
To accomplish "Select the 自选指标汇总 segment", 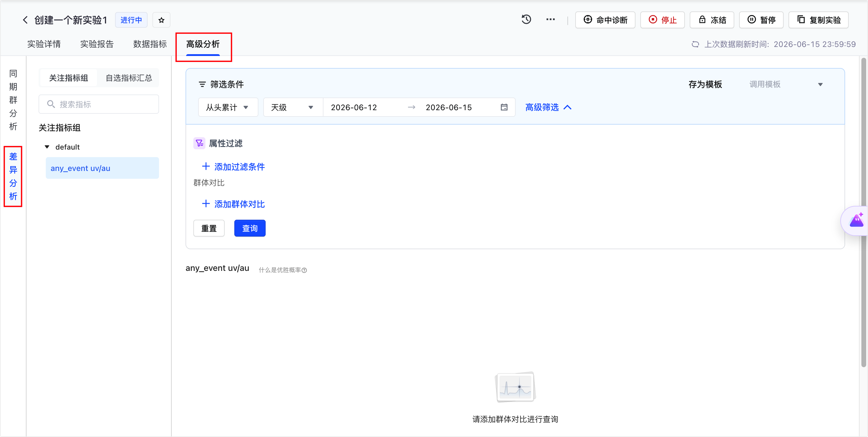I will click(x=129, y=78).
